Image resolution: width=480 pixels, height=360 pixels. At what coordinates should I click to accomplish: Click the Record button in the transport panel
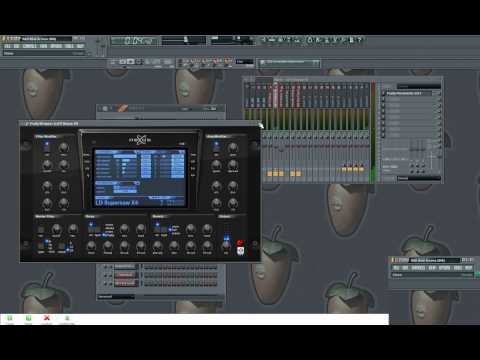[139, 62]
